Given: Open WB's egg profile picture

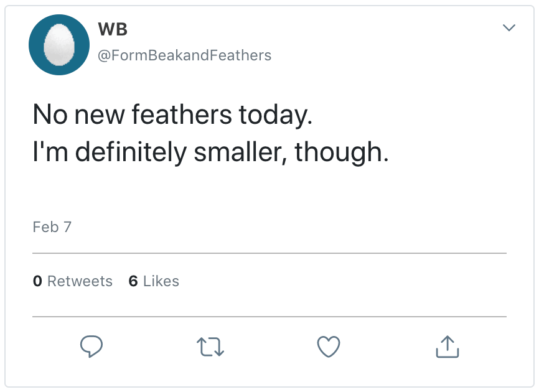Looking at the screenshot, I should [x=59, y=45].
